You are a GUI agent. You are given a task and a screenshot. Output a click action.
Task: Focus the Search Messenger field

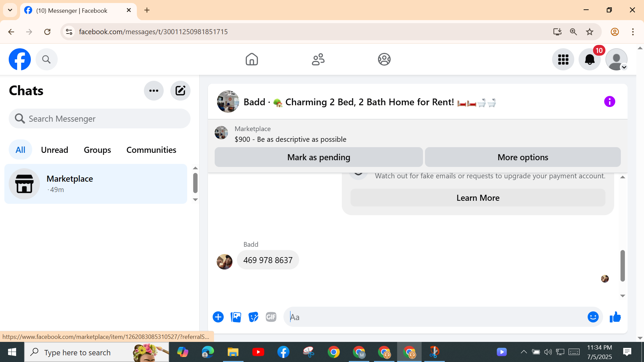pos(100,119)
